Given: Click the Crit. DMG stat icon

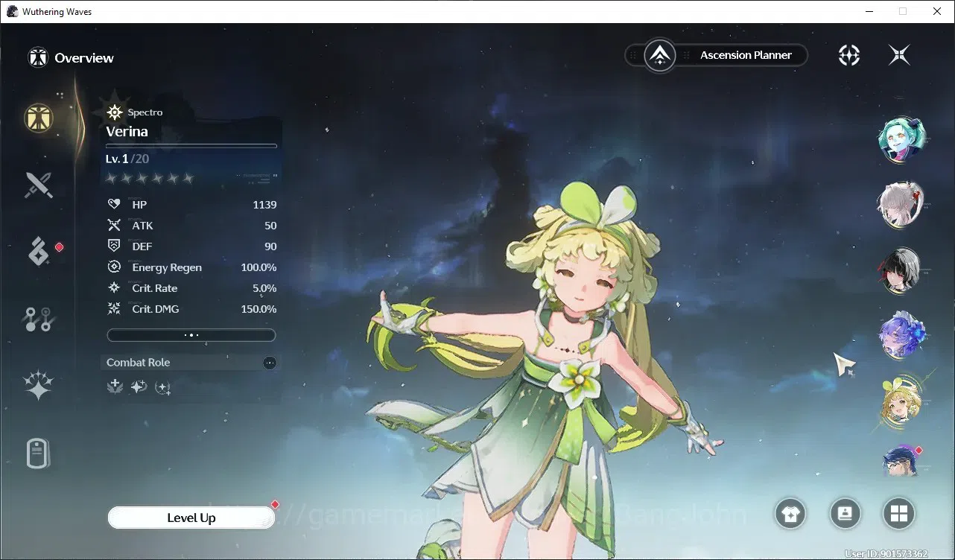Looking at the screenshot, I should coord(114,308).
